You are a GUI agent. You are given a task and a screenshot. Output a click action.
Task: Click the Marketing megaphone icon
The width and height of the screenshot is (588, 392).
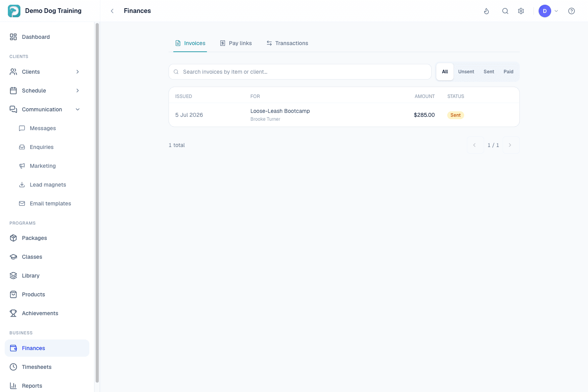coord(22,166)
